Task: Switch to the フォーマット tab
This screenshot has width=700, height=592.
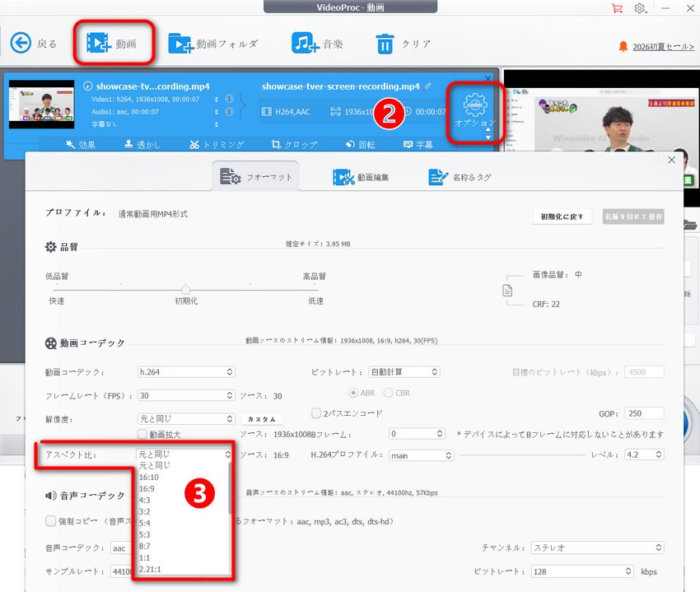Action: (x=256, y=177)
